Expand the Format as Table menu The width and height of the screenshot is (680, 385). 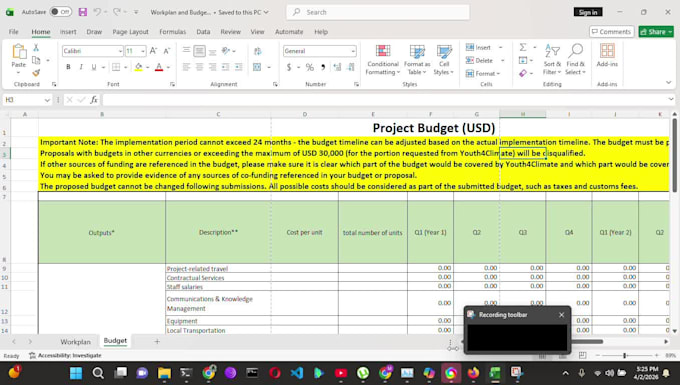pos(417,60)
